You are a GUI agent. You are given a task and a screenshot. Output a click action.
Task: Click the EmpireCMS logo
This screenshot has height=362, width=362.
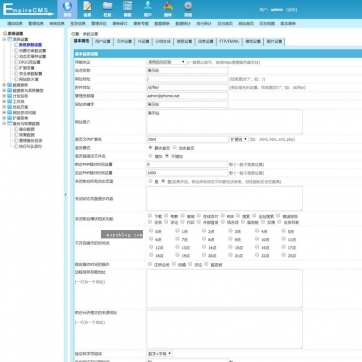28,9
